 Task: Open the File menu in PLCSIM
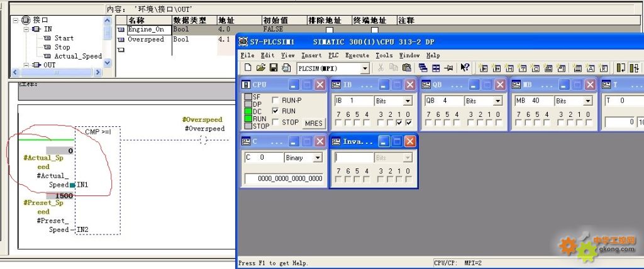coord(247,55)
